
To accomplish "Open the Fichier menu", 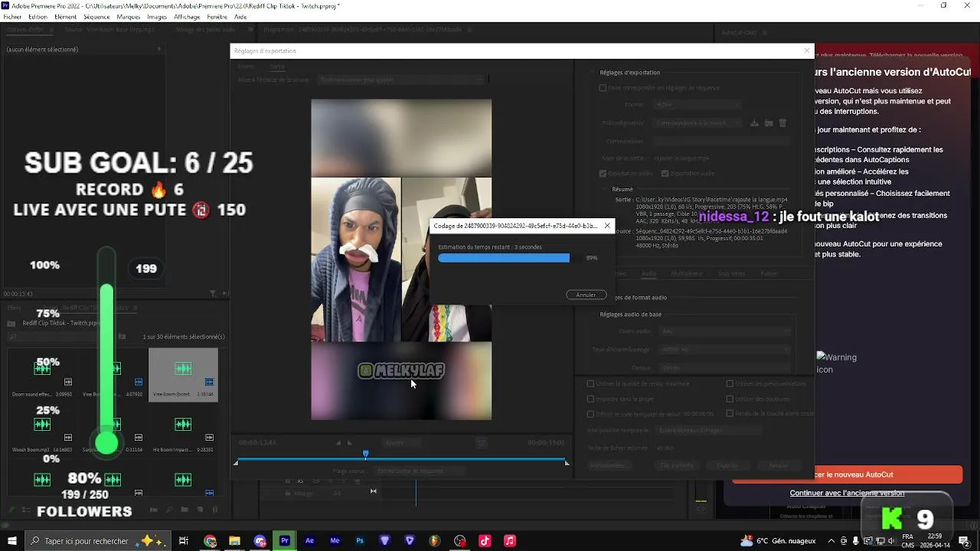I will [x=12, y=16].
